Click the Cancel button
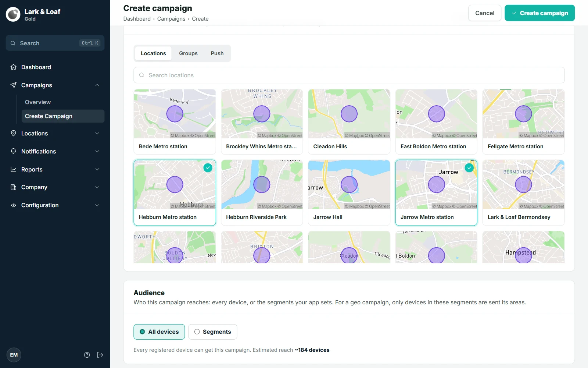The width and height of the screenshot is (588, 368). click(x=485, y=13)
